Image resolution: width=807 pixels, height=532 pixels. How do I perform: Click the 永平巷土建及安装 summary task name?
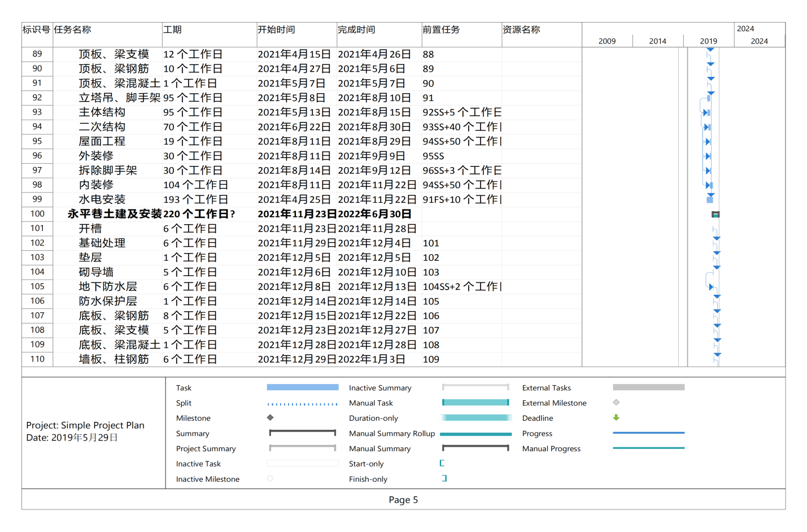click(115, 214)
